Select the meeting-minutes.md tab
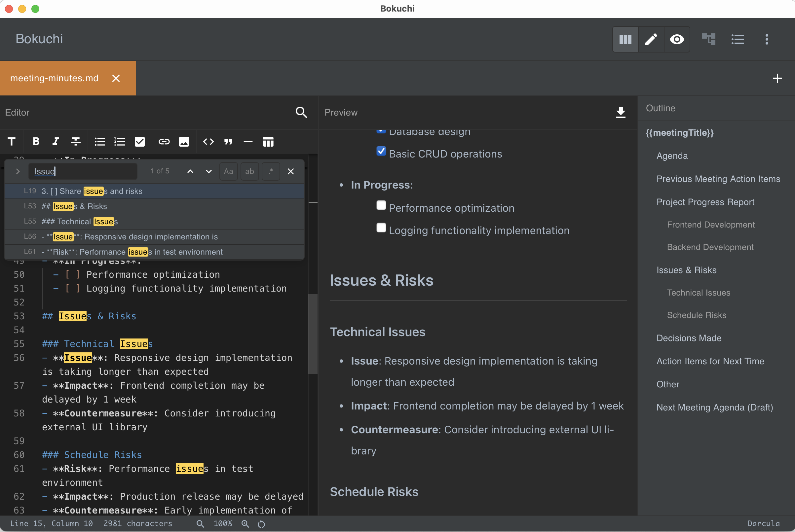The height and width of the screenshot is (532, 795). coord(54,78)
